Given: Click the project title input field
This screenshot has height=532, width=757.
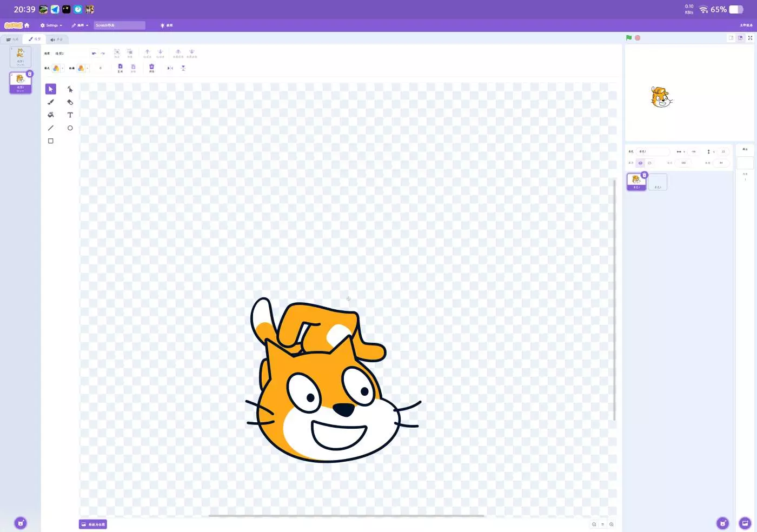Looking at the screenshot, I should coord(119,25).
